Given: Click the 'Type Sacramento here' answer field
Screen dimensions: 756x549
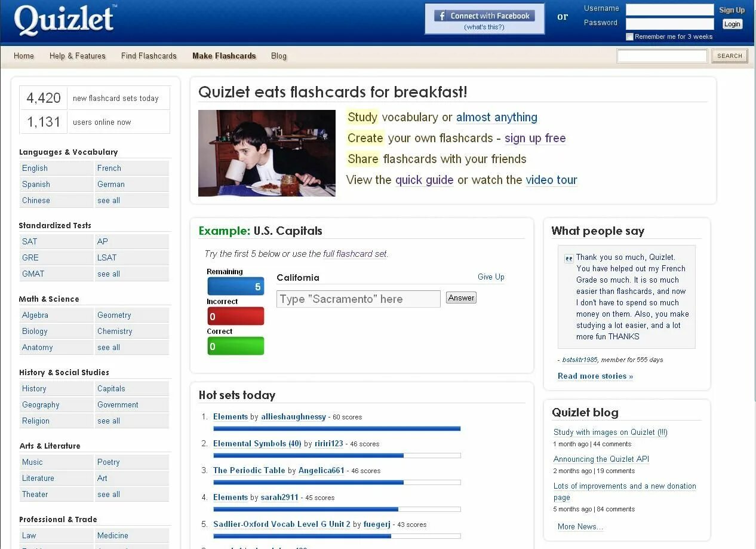Looking at the screenshot, I should point(358,299).
